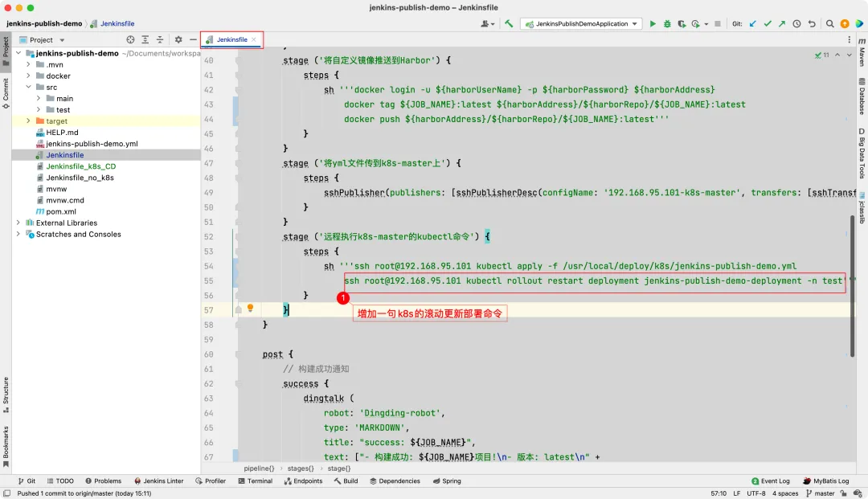Open Jenkins Linter tool window
The height and width of the screenshot is (499, 868).
159,481
